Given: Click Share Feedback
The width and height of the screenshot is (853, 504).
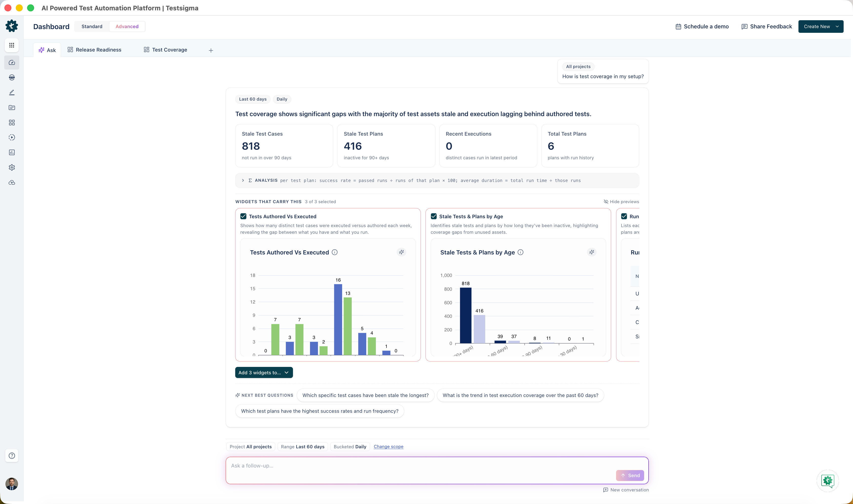Looking at the screenshot, I should [x=767, y=26].
